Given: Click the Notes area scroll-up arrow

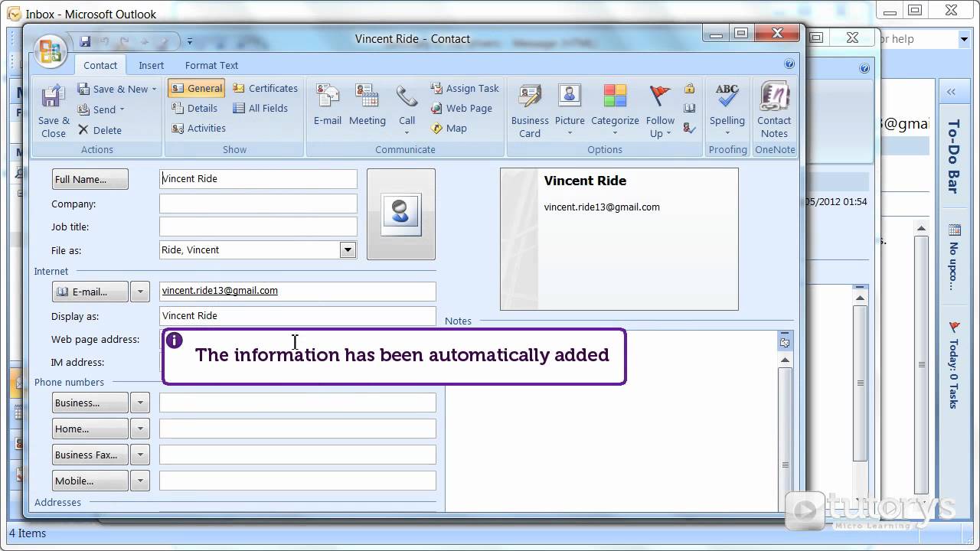Looking at the screenshot, I should click(x=785, y=361).
